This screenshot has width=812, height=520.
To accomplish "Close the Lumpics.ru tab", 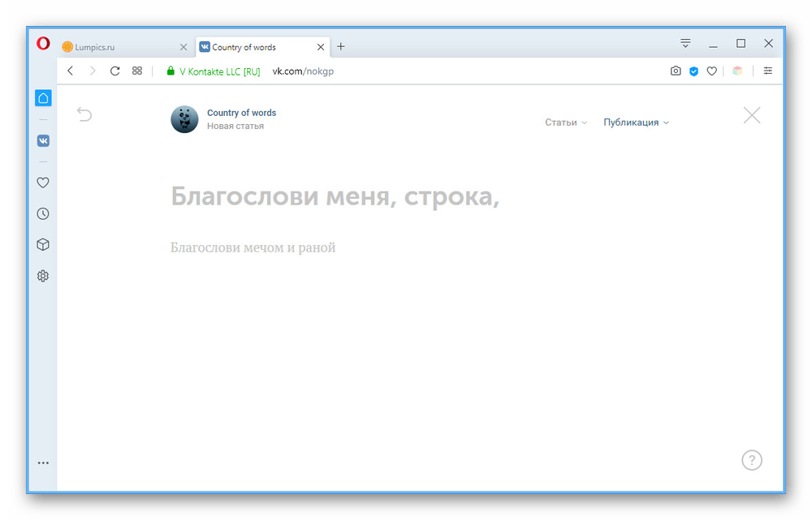I will (184, 47).
